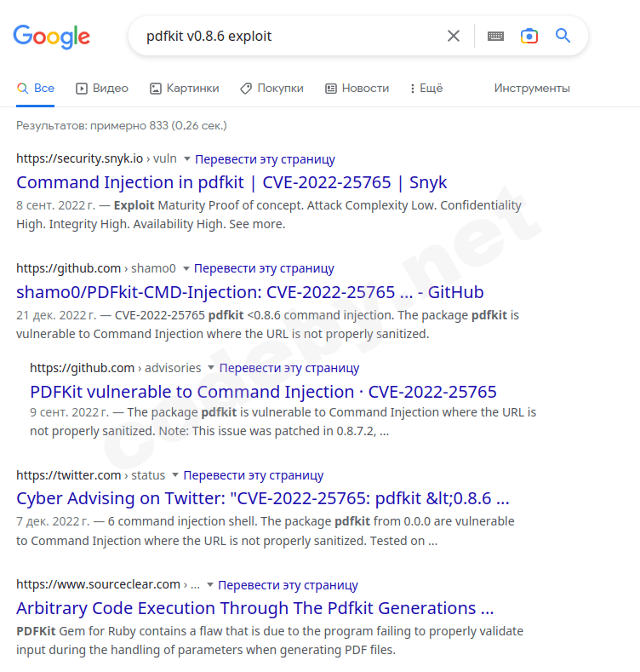Open the Видео results tab
Screen dimensions: 640x672
click(x=101, y=88)
